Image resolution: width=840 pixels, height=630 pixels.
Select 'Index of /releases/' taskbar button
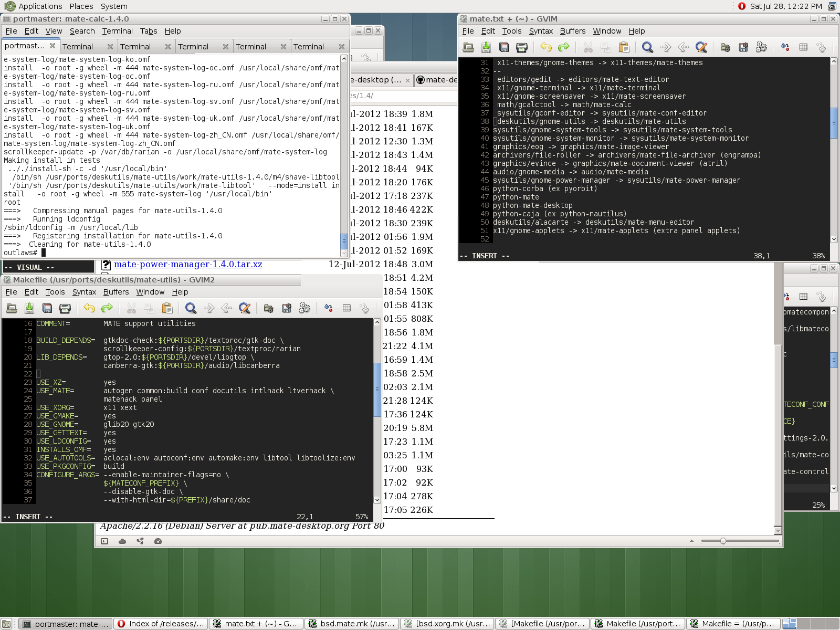coord(161,624)
